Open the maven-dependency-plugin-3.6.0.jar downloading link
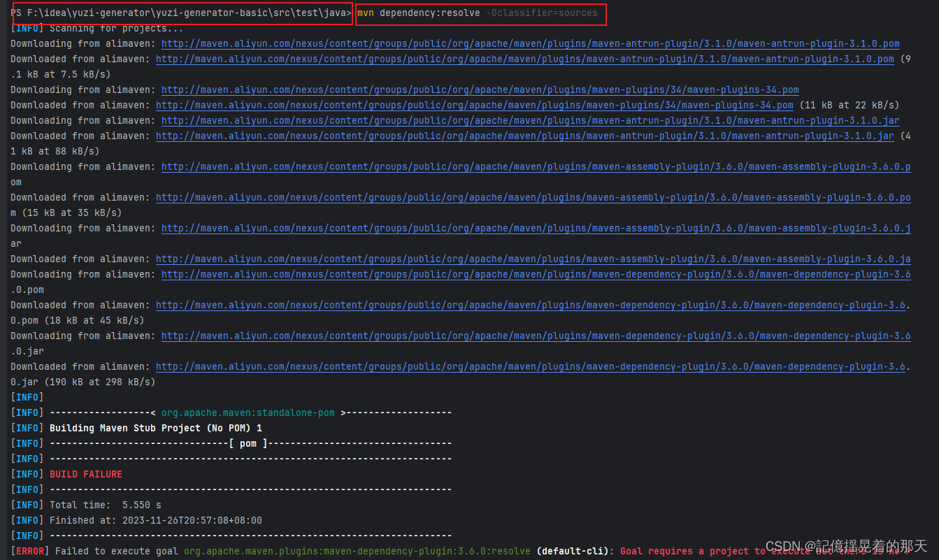The height and width of the screenshot is (560, 939). pos(536,336)
